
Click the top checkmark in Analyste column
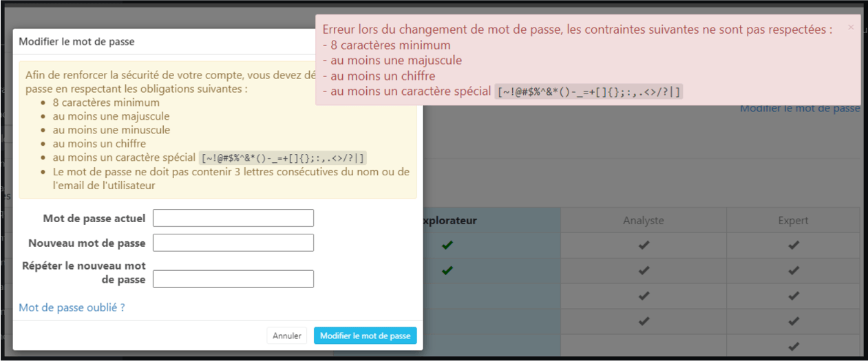coord(644,245)
